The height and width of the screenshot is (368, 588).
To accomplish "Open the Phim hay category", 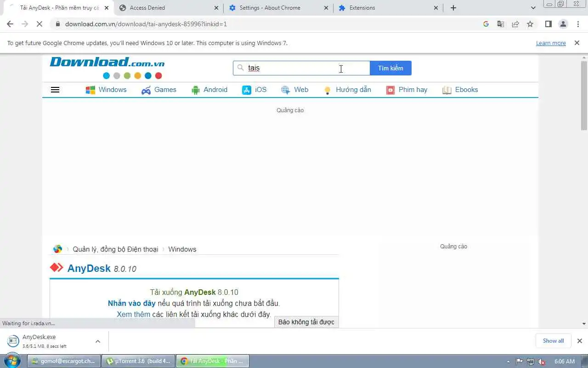I will pyautogui.click(x=407, y=90).
